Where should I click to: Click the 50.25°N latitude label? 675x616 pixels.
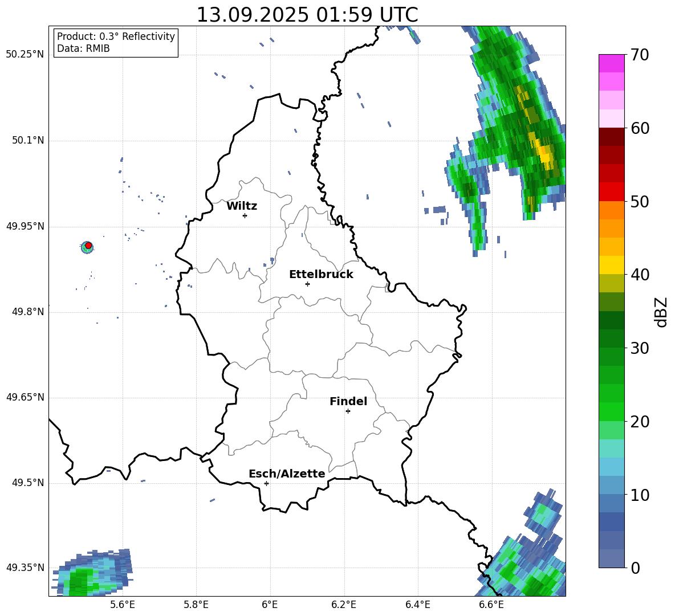coord(25,55)
